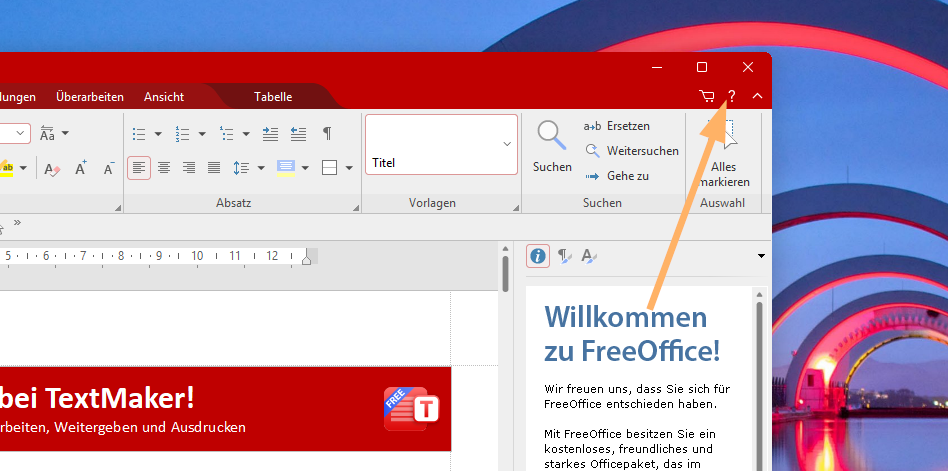Click the paragraph borders icon
948x471 pixels.
(330, 167)
